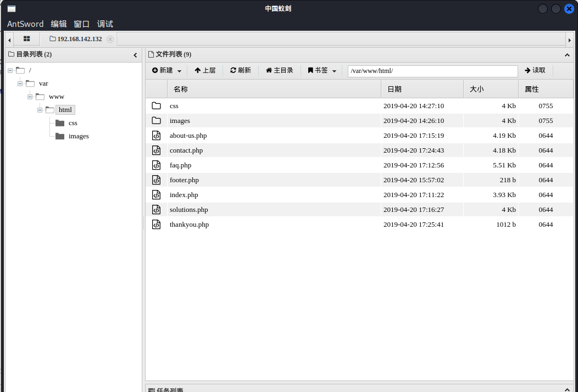Select the css row name
Screen dimensions: 578x392
[174, 106]
